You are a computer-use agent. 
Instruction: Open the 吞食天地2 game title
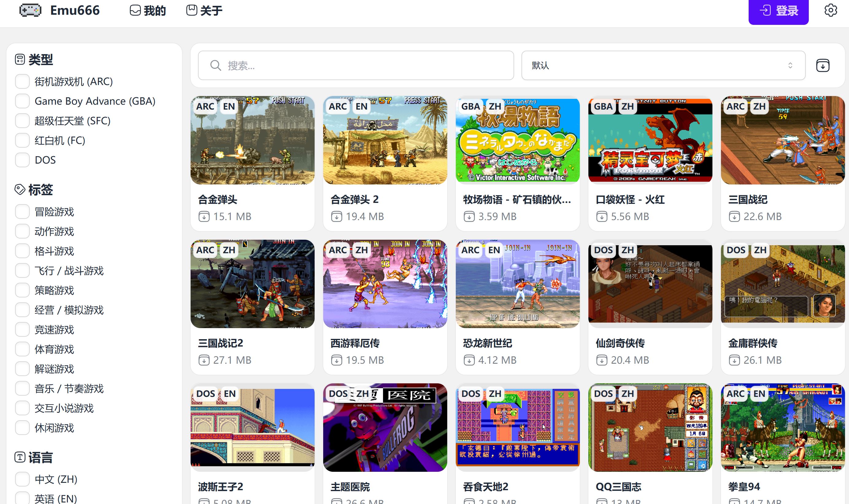(x=486, y=487)
